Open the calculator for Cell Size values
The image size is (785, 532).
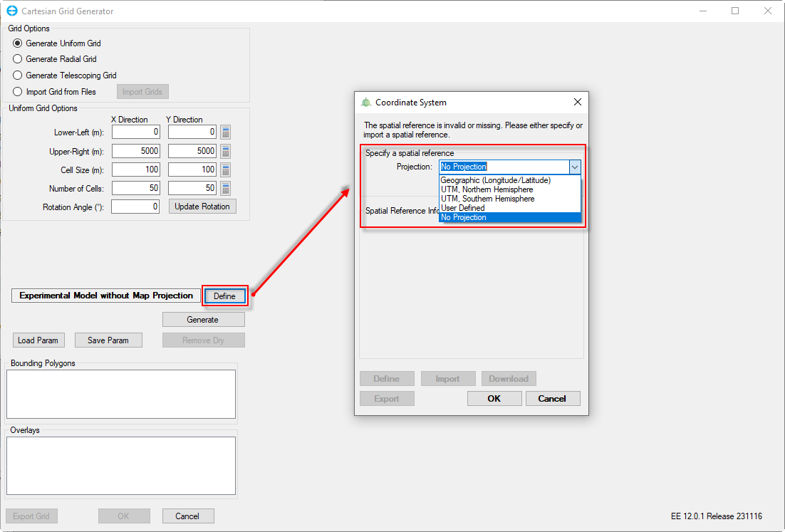pos(225,169)
